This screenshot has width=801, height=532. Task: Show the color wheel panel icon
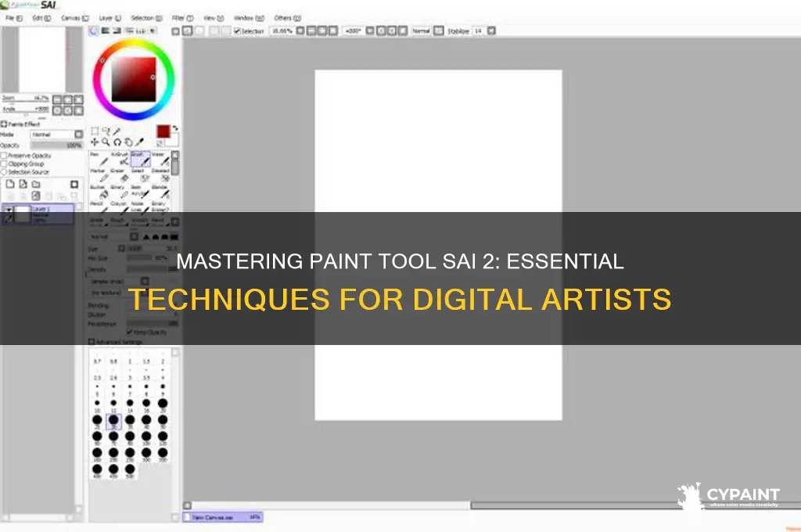(x=94, y=31)
